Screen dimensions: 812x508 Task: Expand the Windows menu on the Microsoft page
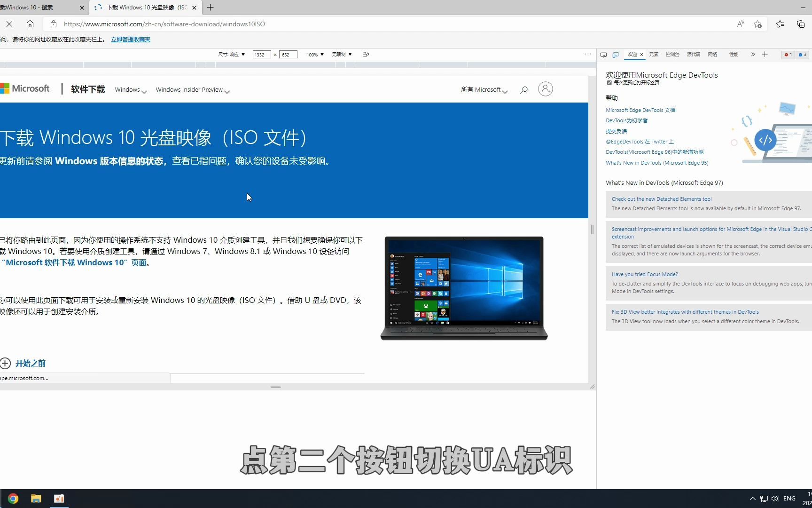click(131, 90)
